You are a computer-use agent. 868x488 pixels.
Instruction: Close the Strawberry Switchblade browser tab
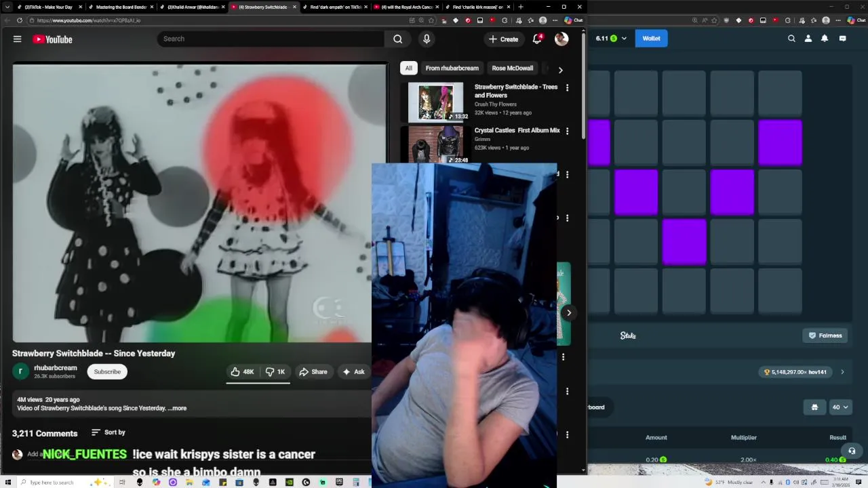pos(294,7)
